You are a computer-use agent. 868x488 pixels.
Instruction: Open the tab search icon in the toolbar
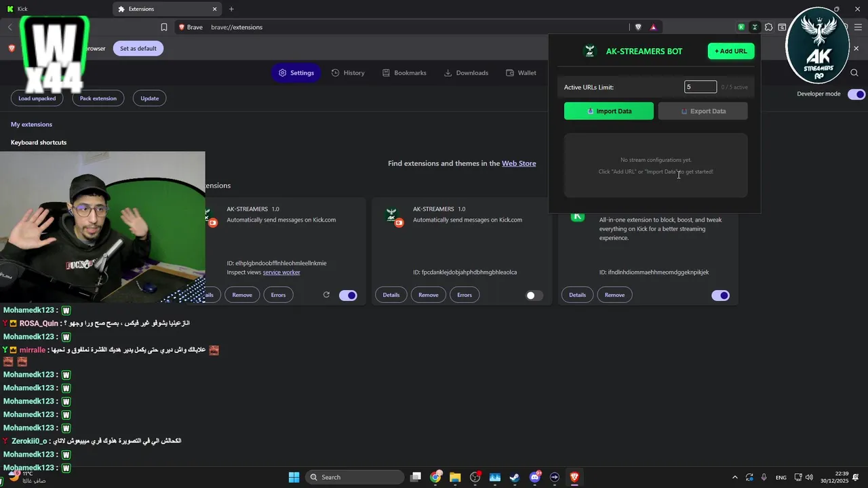point(782,27)
